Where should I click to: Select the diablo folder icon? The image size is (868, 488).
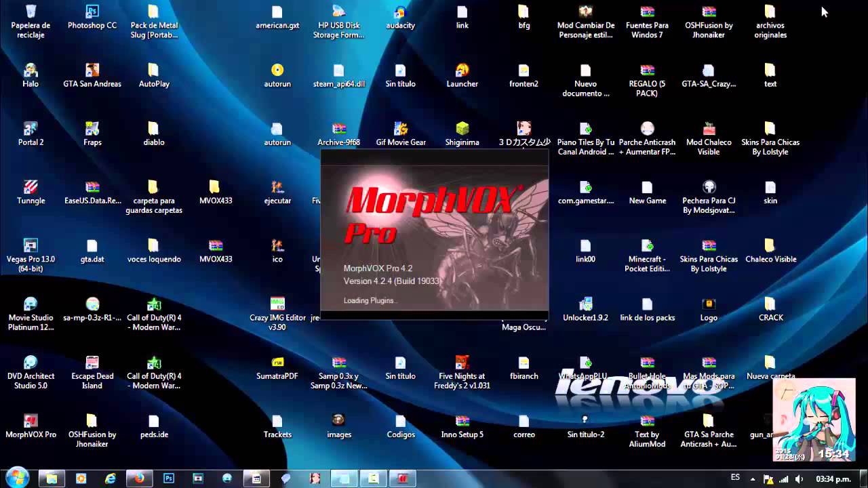point(154,134)
